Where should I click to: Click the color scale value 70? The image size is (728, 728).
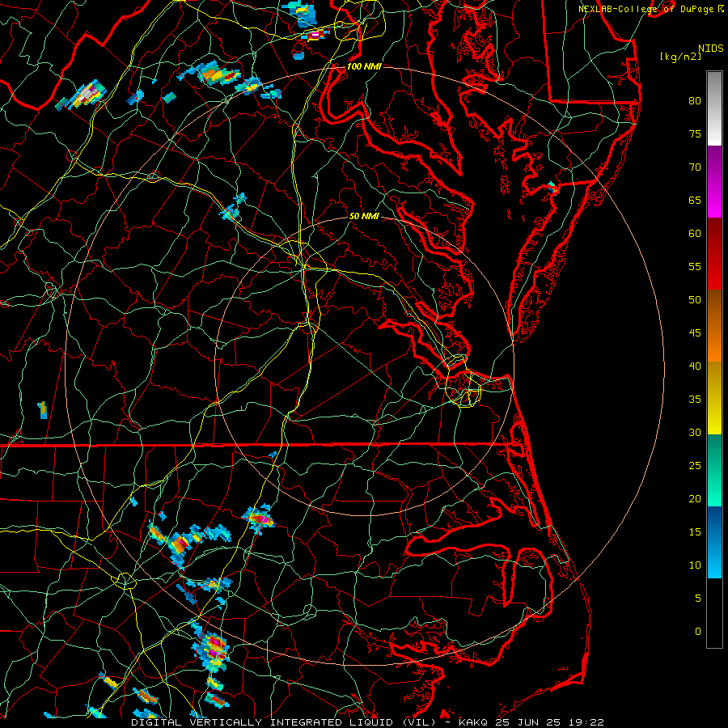point(695,167)
